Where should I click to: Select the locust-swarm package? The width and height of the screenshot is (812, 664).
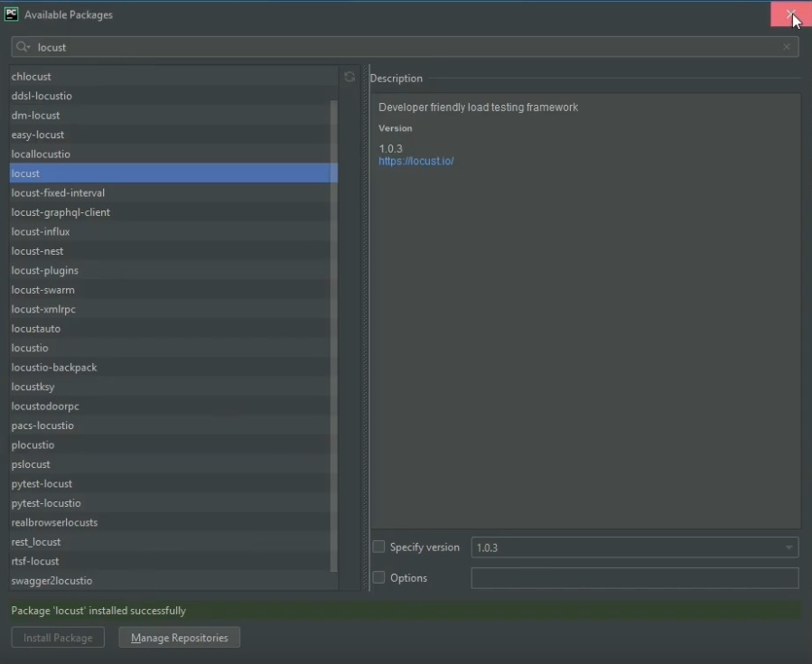tap(173, 290)
